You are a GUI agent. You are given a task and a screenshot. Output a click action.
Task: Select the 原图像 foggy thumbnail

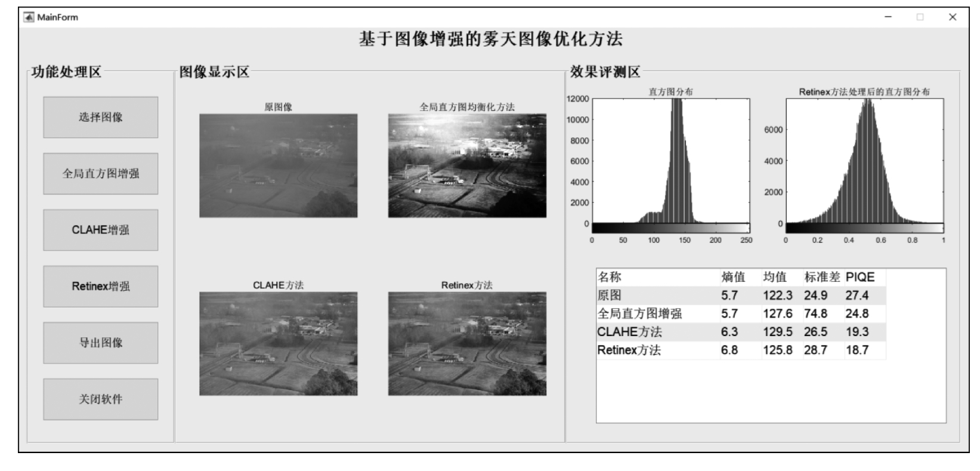278,165
